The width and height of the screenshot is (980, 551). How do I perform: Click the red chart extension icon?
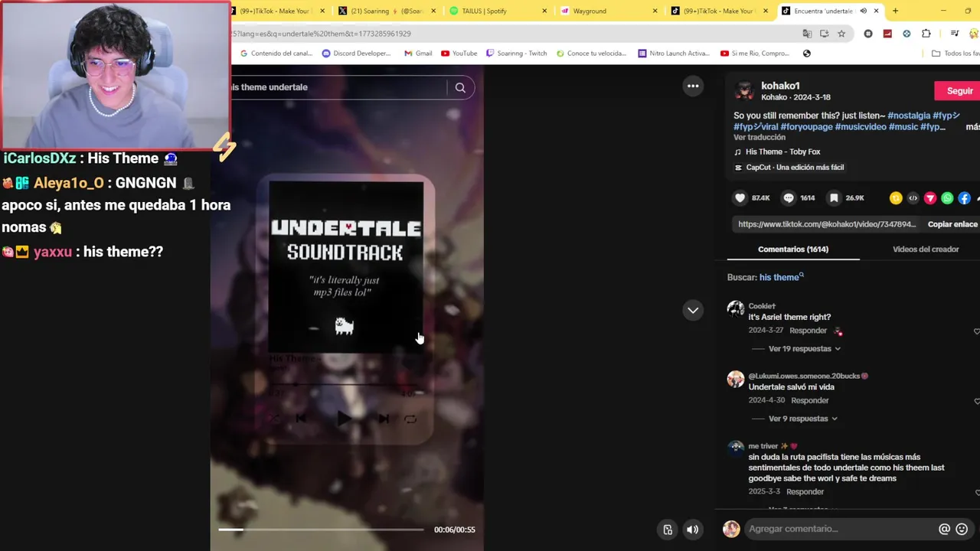coord(887,34)
